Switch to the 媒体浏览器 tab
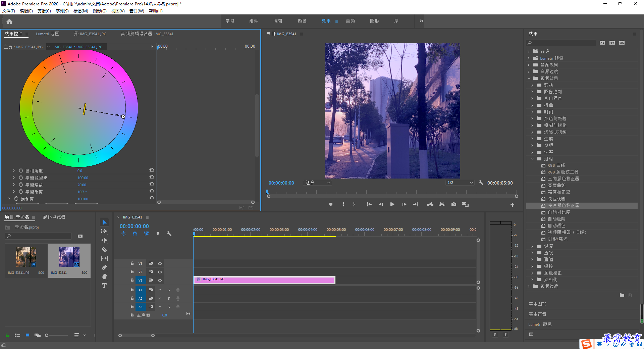Image resolution: width=644 pixels, height=349 pixels. (x=54, y=217)
